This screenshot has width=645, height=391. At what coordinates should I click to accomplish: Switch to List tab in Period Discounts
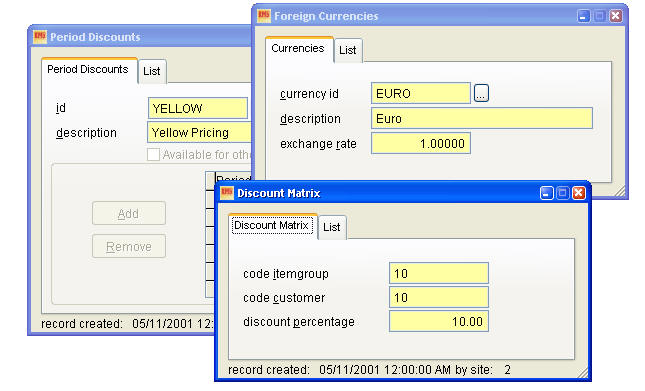152,72
